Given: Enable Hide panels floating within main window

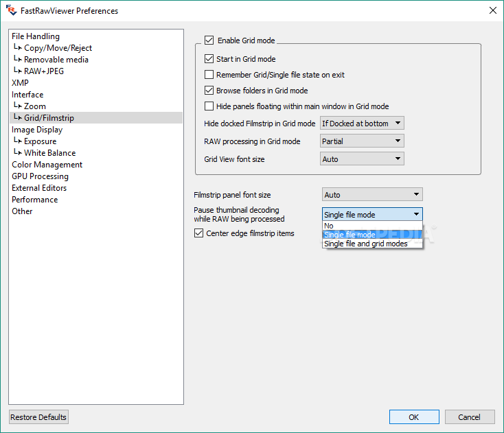Looking at the screenshot, I should (x=209, y=106).
